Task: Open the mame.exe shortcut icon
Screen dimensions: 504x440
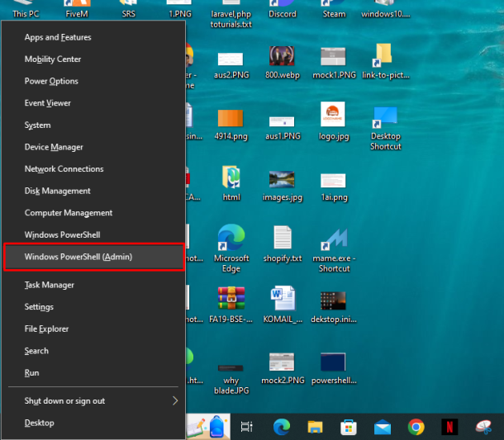Action: point(334,241)
